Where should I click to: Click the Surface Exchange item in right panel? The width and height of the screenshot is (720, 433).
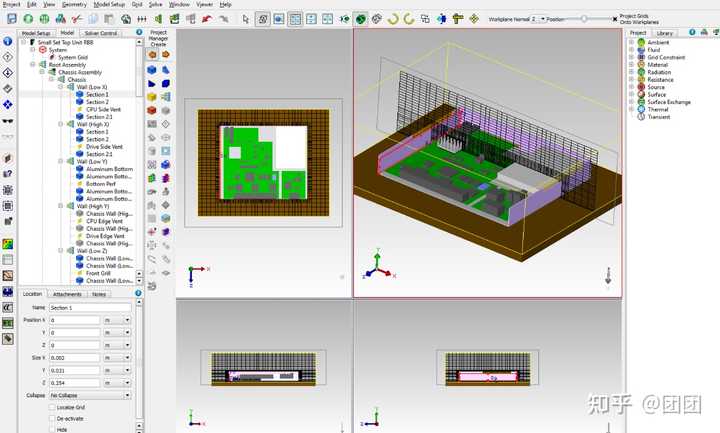tap(669, 102)
